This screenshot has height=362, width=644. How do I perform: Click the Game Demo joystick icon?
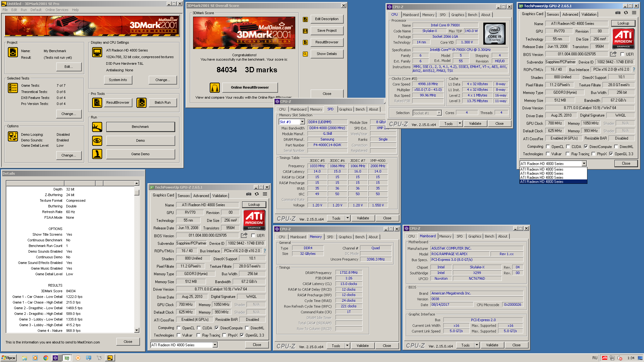click(x=97, y=154)
